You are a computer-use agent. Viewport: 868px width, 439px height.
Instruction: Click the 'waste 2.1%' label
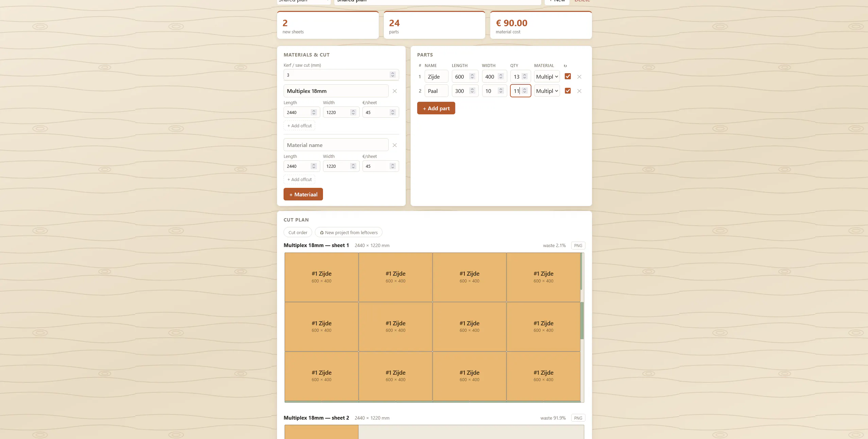coord(554,245)
